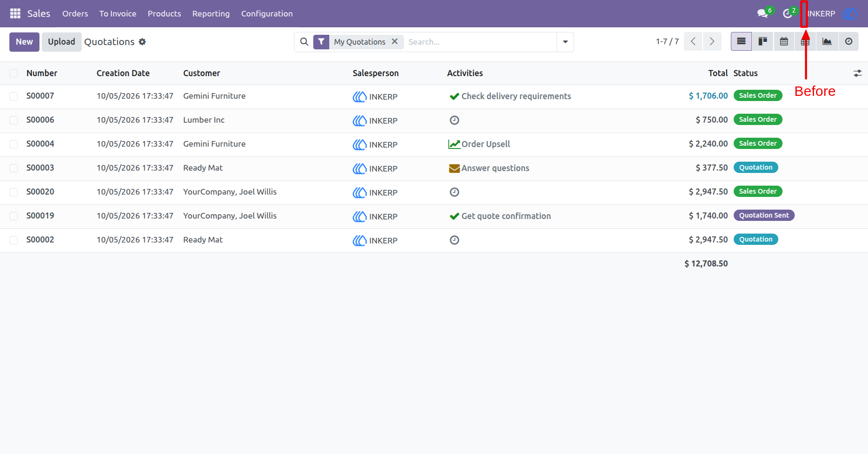Open optional columns adjust icon

[858, 73]
